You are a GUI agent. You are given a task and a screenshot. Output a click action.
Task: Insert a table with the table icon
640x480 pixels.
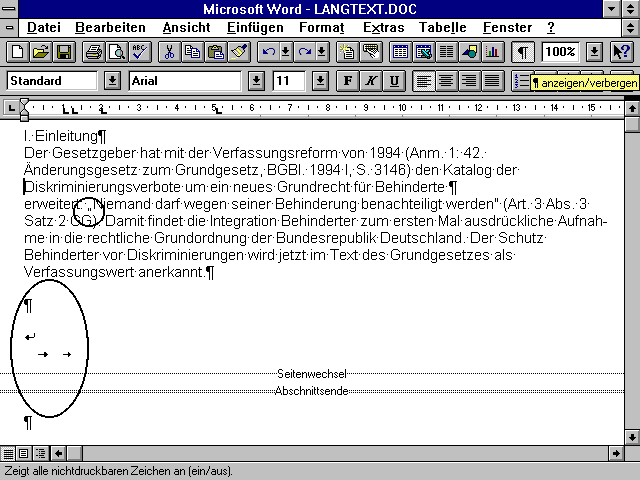click(x=400, y=52)
